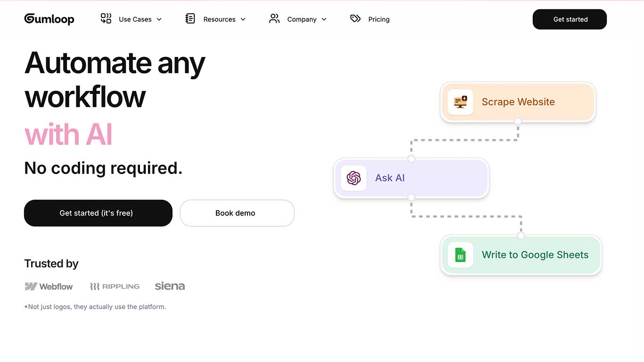Screen dimensions: 644x362
Task: Select the Write to Google Sheets node
Action: (535, 255)
